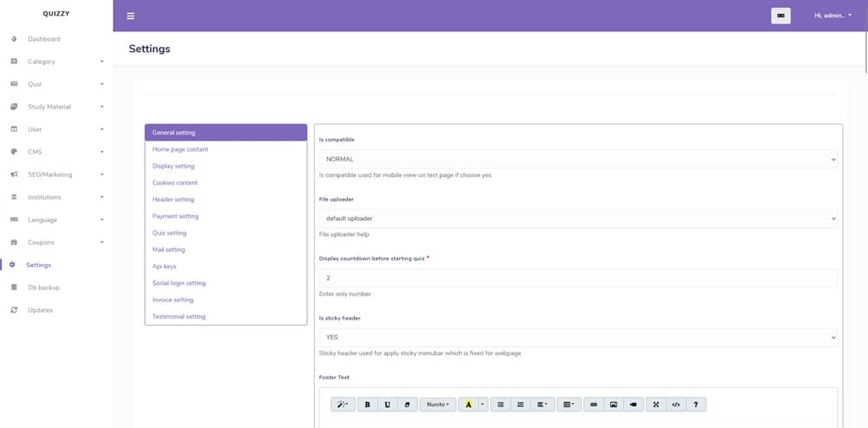
Task: Expand the Institutions menu arrow
Action: tap(102, 197)
